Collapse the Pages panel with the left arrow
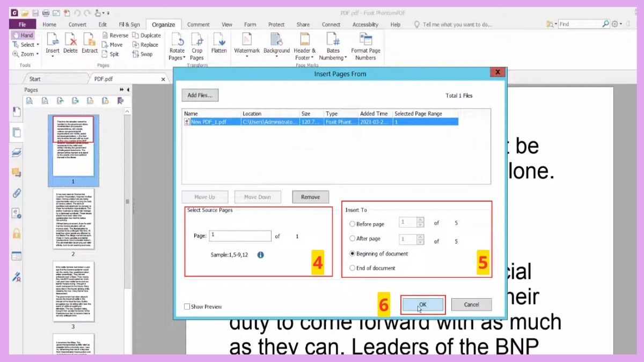The width and height of the screenshot is (644, 362). tap(128, 90)
